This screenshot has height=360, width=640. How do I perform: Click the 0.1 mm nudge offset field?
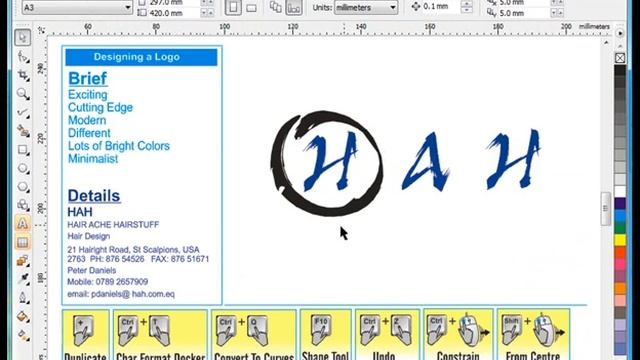pos(441,7)
